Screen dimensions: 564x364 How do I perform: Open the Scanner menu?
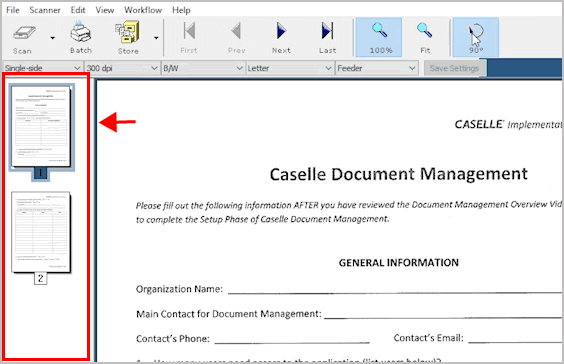point(45,10)
